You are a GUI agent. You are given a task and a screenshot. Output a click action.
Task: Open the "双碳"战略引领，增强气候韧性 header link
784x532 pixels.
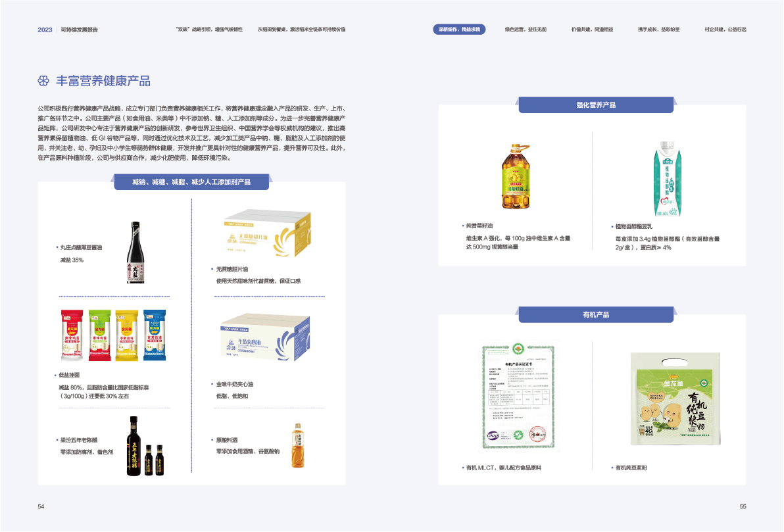point(210,30)
